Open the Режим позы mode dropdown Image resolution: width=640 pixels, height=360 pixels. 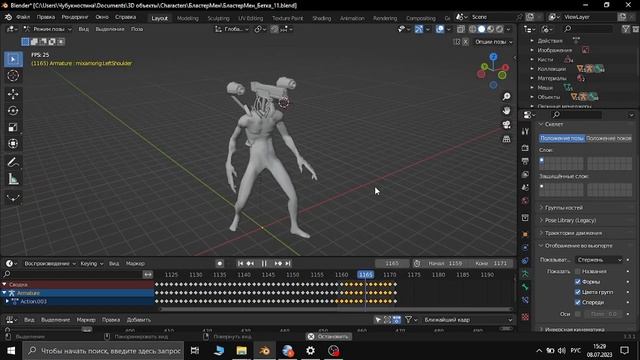[48, 29]
